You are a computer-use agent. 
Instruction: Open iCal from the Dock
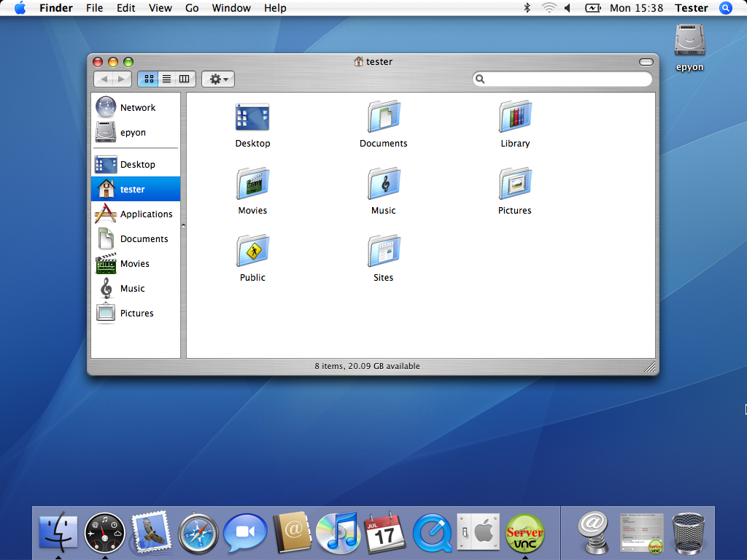coord(385,533)
